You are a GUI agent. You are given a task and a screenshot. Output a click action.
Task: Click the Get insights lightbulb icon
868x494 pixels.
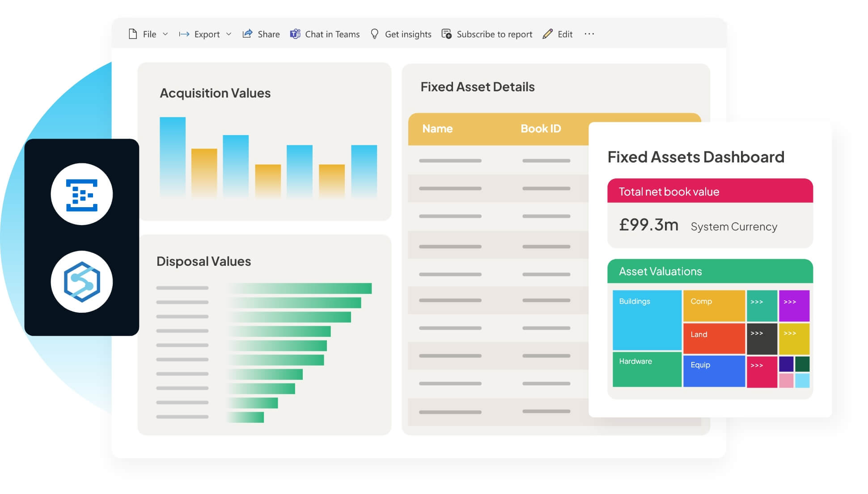coord(375,34)
